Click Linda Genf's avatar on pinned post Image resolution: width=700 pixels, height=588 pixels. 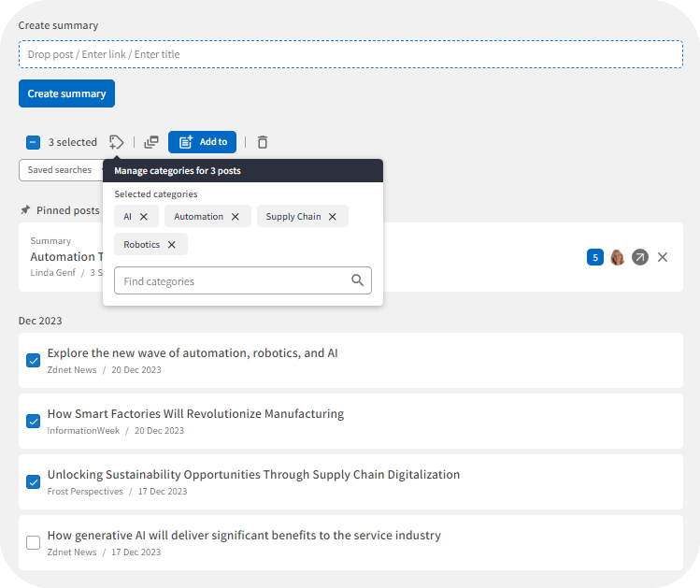[618, 257]
